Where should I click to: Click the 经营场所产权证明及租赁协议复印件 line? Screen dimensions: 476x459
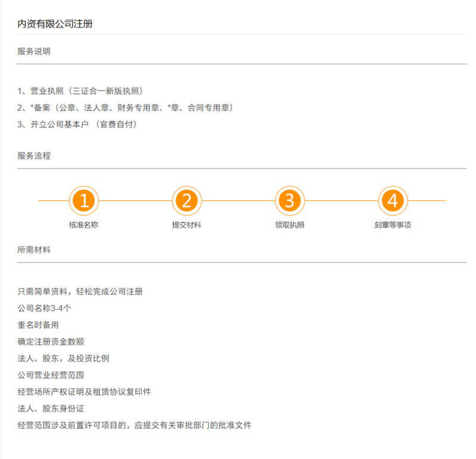84,392
